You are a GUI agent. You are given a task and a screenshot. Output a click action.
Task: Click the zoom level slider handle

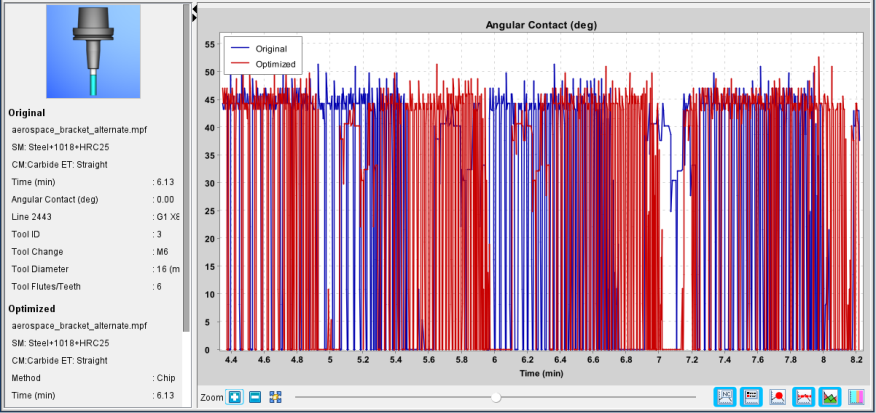click(496, 397)
